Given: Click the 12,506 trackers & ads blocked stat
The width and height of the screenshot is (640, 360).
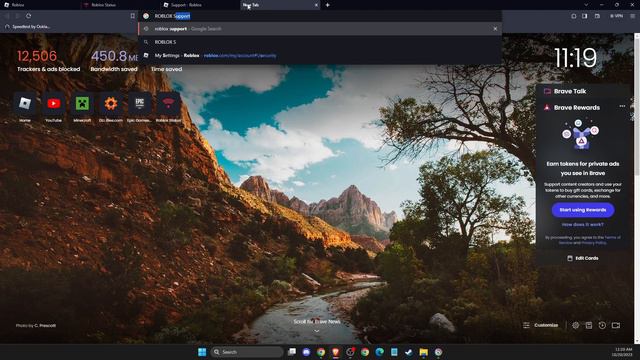Looking at the screenshot, I should pos(48,61).
